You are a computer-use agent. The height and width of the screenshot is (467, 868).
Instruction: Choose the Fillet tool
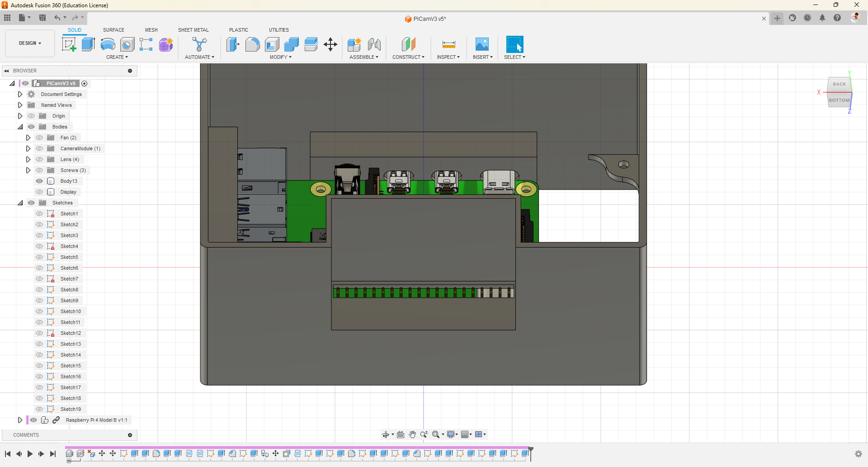(x=252, y=44)
